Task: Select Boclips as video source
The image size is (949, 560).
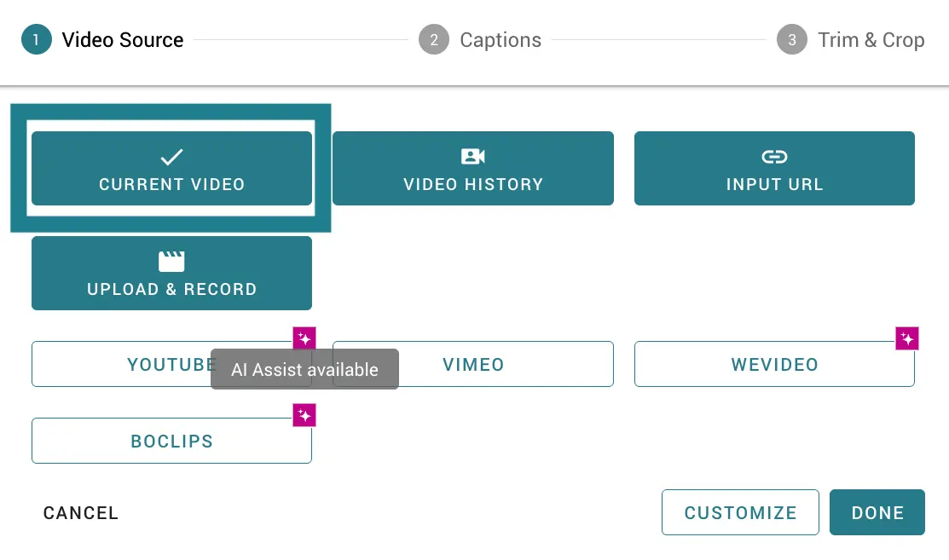Action: point(172,441)
